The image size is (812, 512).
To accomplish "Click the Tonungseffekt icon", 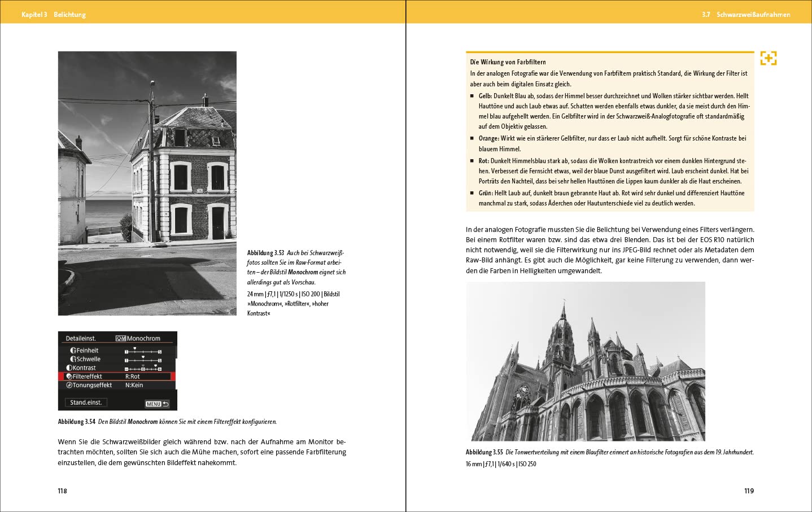I will [x=69, y=386].
